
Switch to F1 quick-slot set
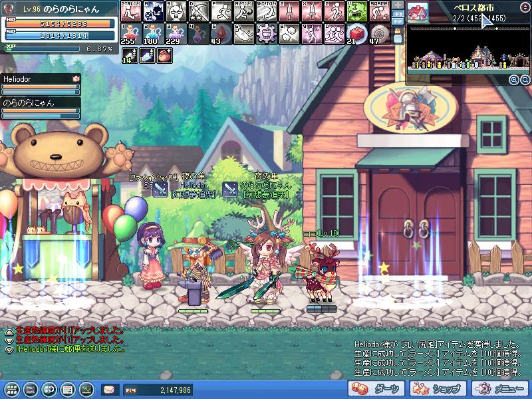tap(398, 14)
